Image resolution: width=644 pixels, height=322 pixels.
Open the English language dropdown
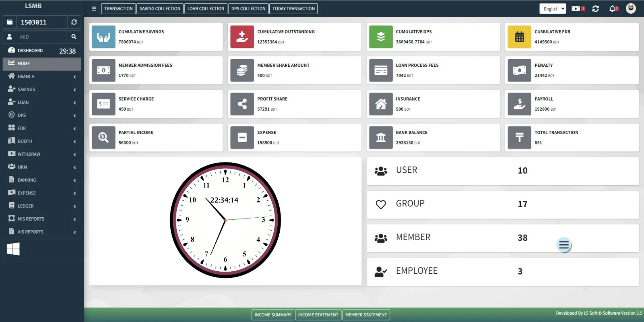553,8
